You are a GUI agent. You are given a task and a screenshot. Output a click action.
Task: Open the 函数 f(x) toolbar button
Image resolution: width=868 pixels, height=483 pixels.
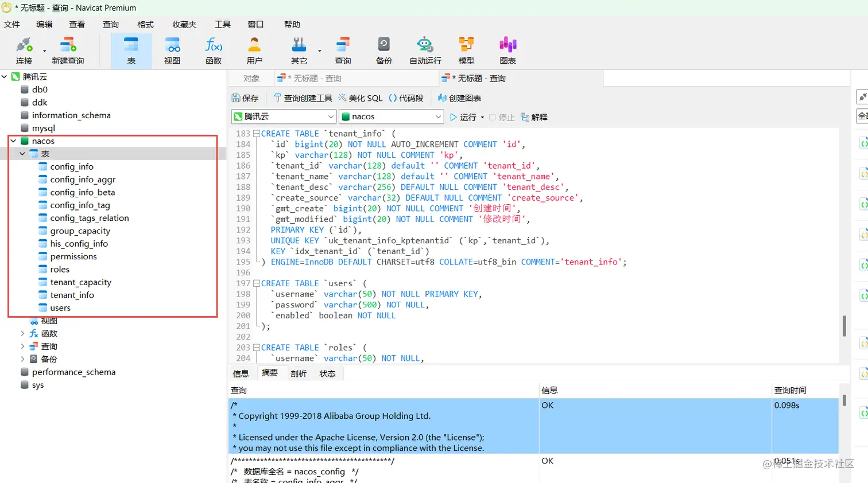[214, 50]
